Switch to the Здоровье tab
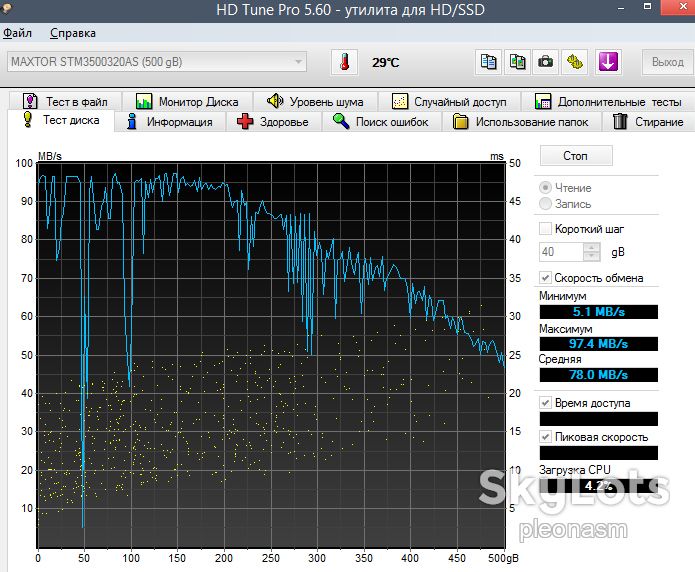695x572 pixels. click(273, 121)
